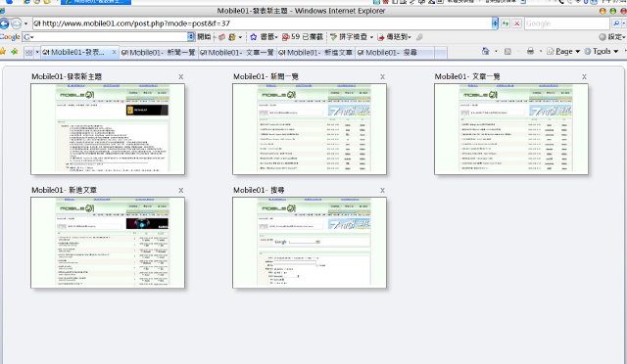
Task: Close the Mobile01- 搜尋 thumbnail with its X
Action: (382, 190)
